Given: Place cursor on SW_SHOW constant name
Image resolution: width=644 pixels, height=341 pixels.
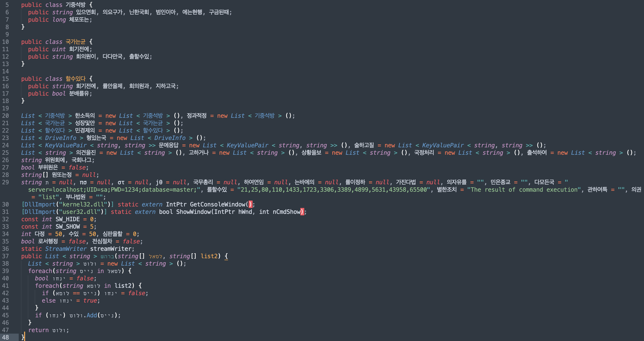Looking at the screenshot, I should coord(67,227).
